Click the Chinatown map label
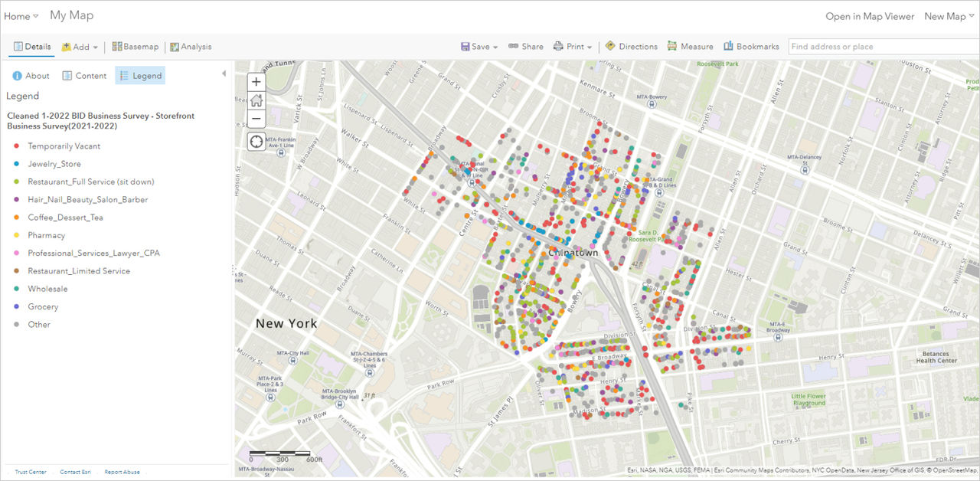980x481 pixels. click(x=573, y=252)
